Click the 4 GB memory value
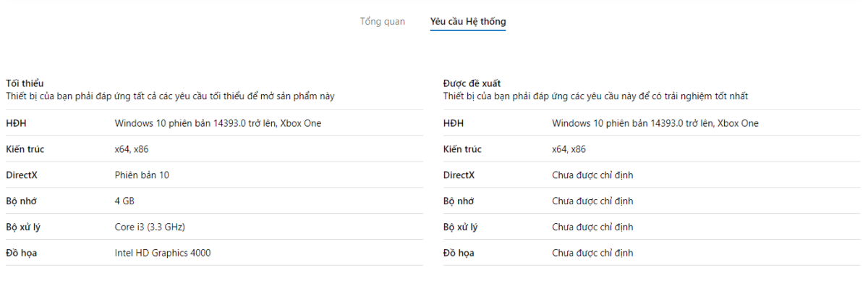Viewport: 868px width, 284px height. pos(124,201)
